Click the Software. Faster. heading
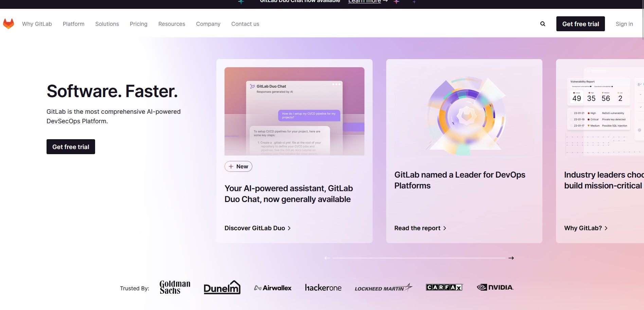This screenshot has height=310, width=644. pos(112,91)
